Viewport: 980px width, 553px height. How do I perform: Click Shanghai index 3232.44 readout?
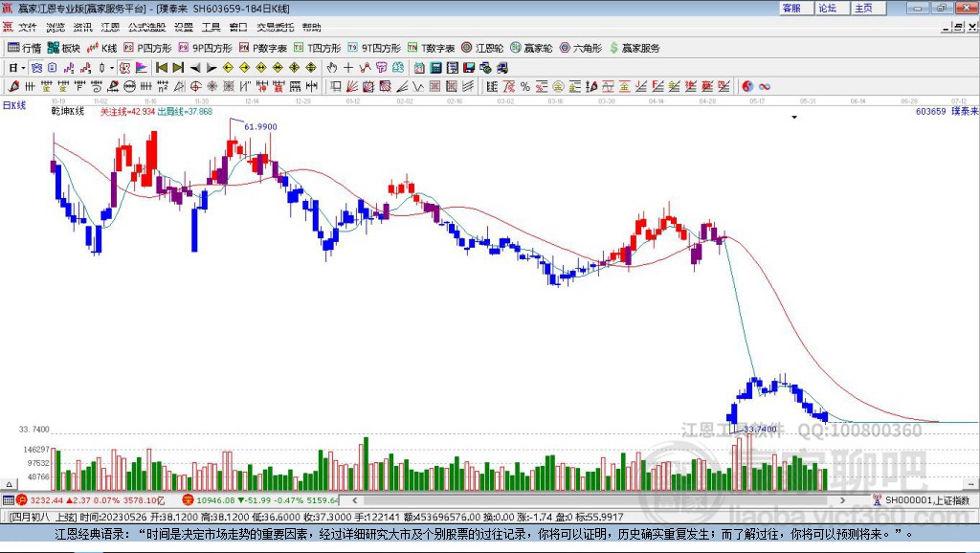click(46, 499)
